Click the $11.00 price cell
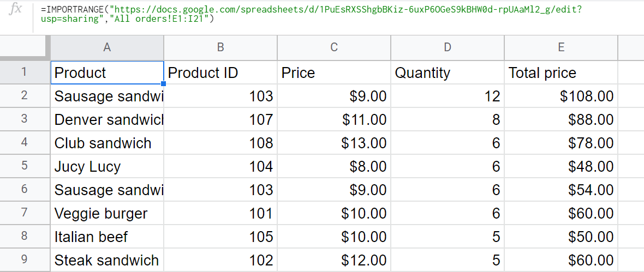Viewport: 644px width, 272px height. tap(334, 119)
